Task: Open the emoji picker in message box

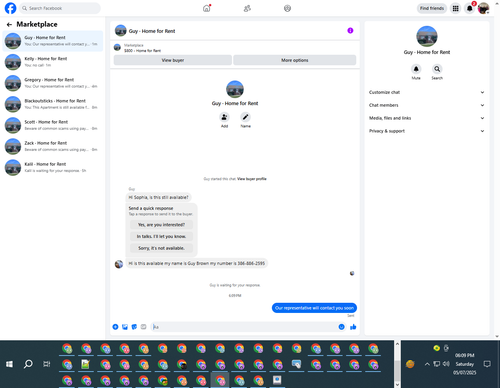Action: [341, 327]
